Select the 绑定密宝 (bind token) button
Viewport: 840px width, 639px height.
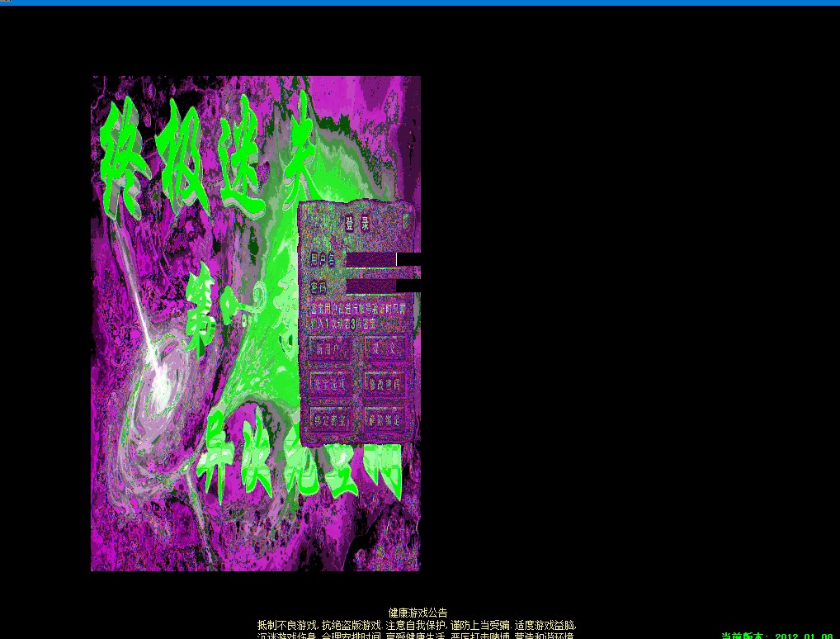[331, 419]
